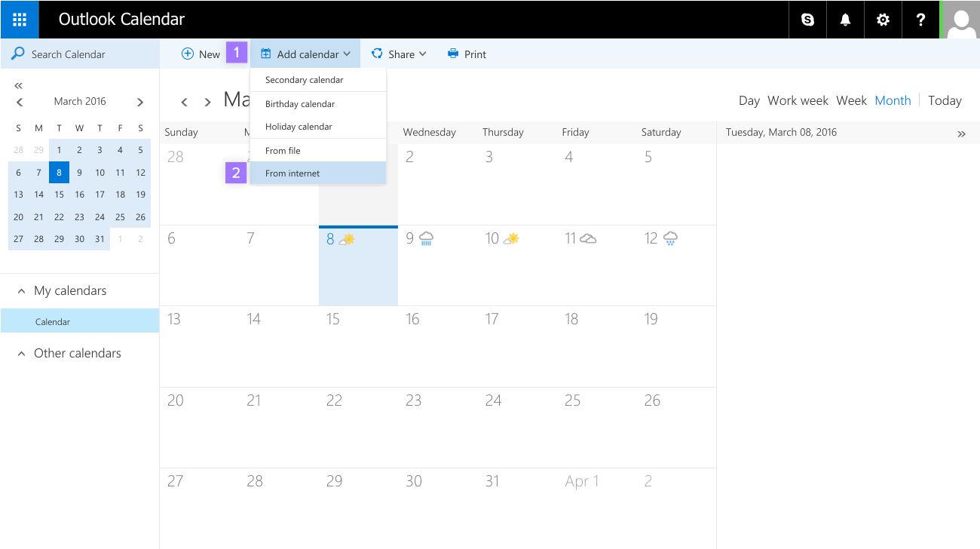The height and width of the screenshot is (549, 980).
Task: Choose From internet in the menu
Action: (x=292, y=173)
